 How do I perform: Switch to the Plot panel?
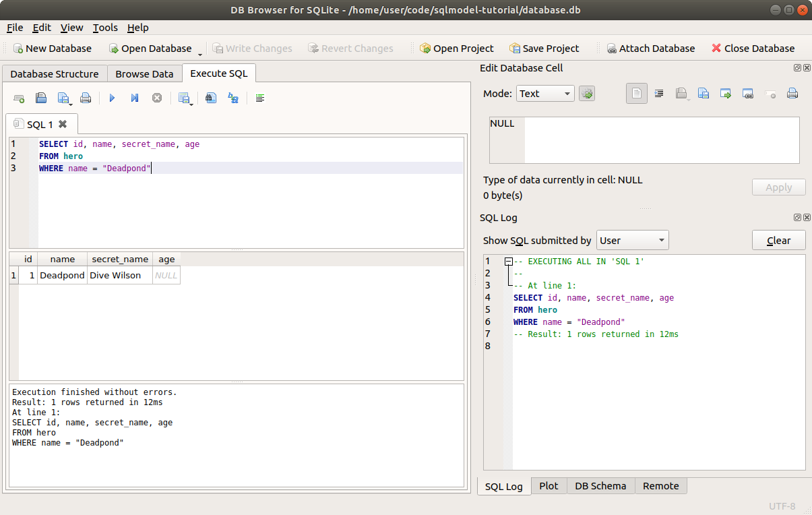[549, 485]
